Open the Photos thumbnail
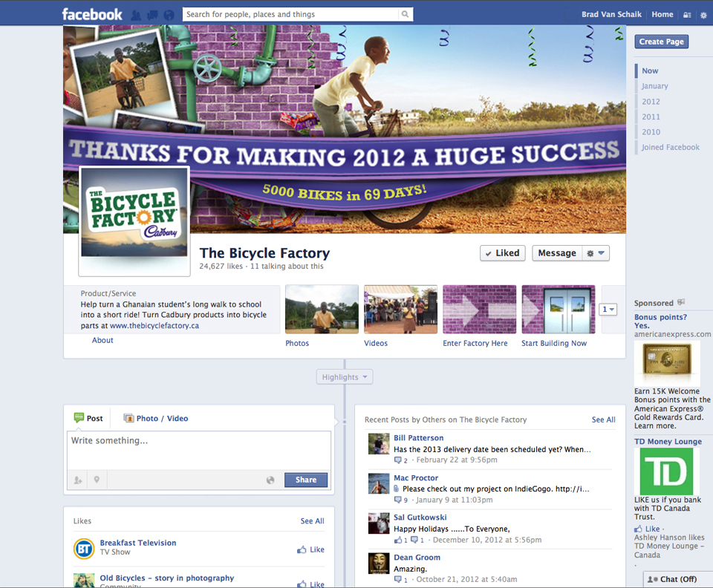Image resolution: width=713 pixels, height=588 pixels. click(322, 310)
